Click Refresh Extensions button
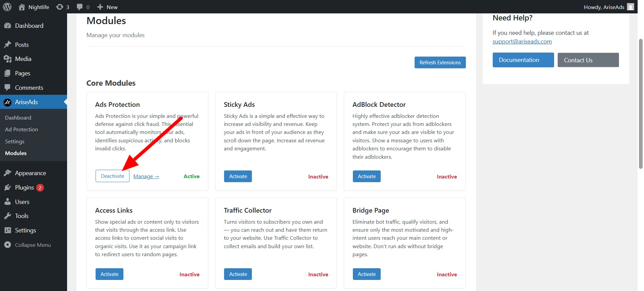This screenshot has width=644, height=291. click(x=440, y=62)
